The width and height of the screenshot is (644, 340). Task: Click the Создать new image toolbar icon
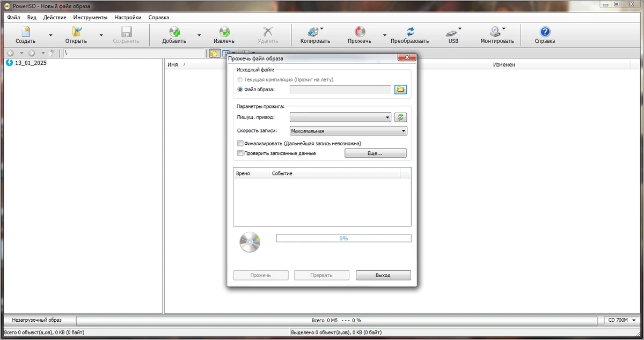[x=26, y=32]
